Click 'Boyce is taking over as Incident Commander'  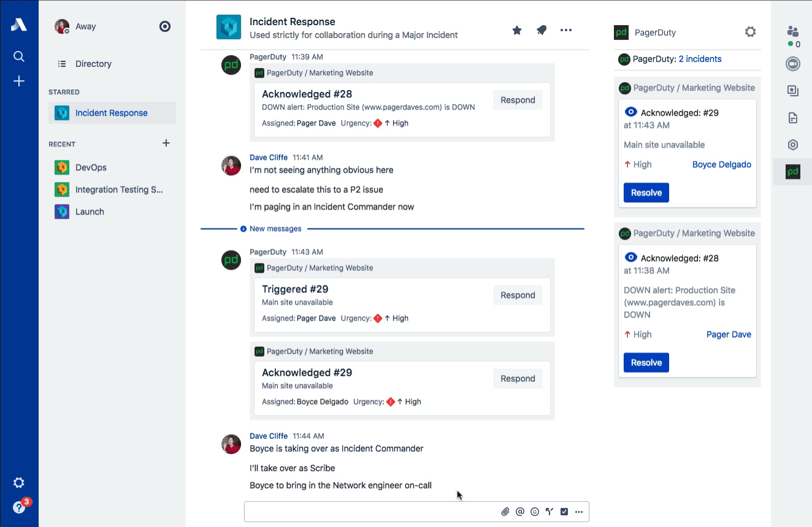(337, 449)
